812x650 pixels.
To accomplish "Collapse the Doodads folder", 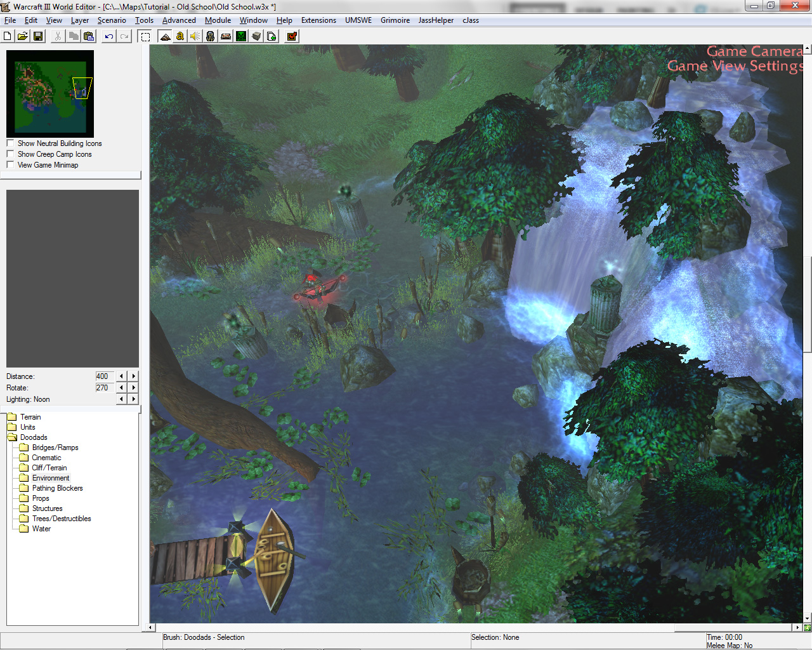I will tap(33, 437).
